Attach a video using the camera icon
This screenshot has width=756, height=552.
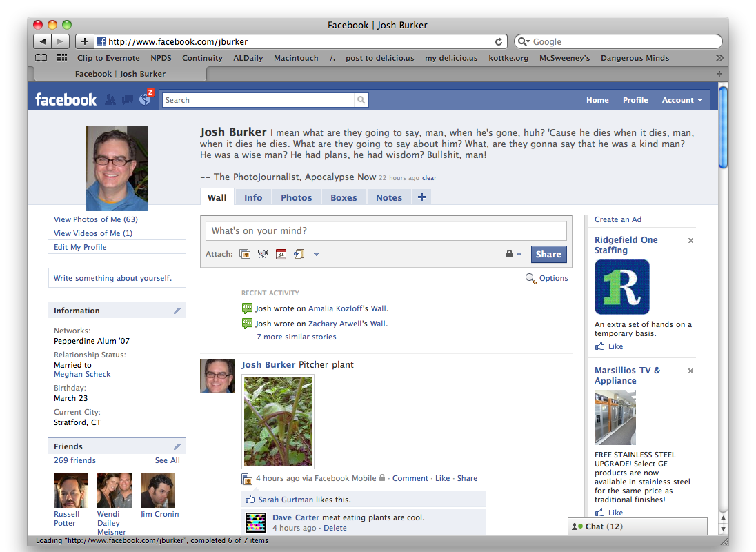pos(263,254)
